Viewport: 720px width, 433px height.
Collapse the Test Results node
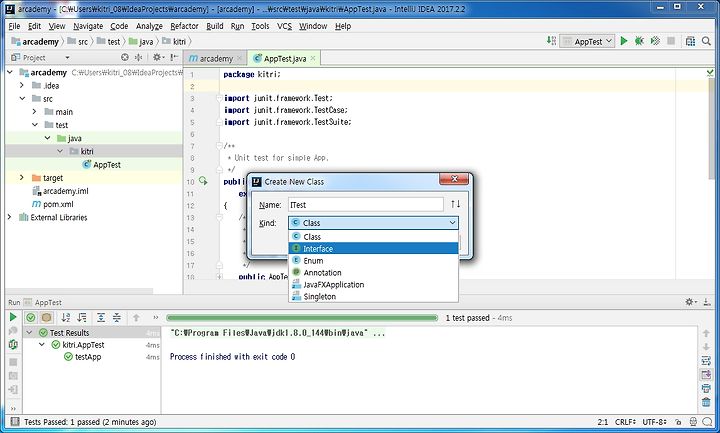tap(29, 332)
